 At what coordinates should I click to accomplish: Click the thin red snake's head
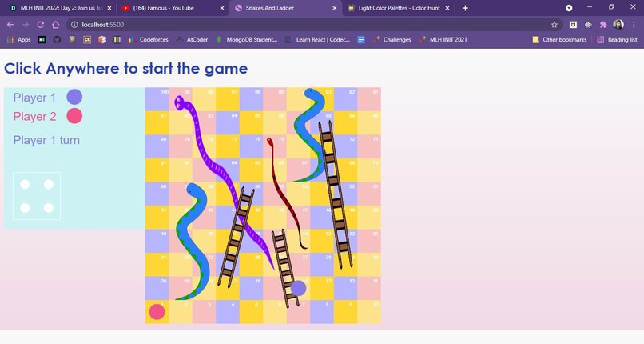coord(270,142)
